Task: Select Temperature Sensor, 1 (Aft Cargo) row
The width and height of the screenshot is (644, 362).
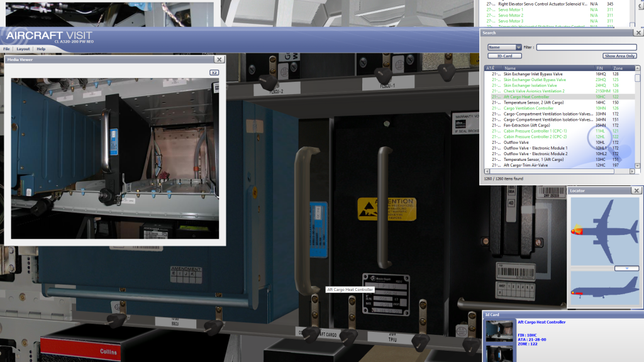Action: click(x=559, y=160)
